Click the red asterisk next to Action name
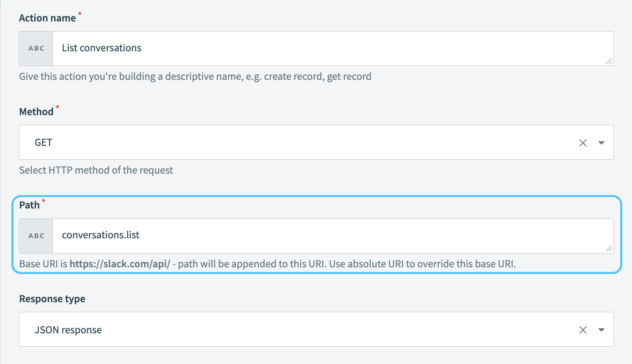 click(x=80, y=13)
